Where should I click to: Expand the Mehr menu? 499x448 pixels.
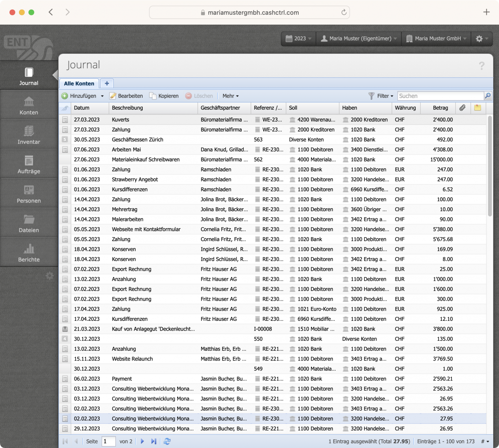coord(230,96)
